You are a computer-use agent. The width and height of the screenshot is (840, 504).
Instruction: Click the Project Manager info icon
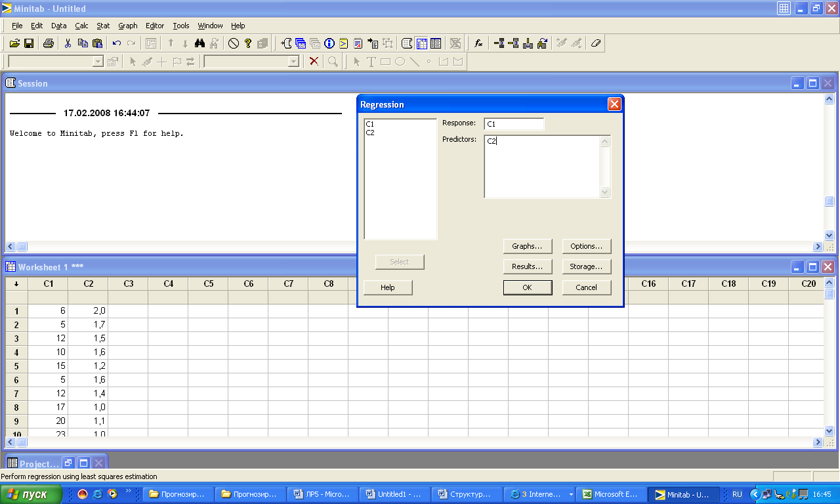coord(329,43)
